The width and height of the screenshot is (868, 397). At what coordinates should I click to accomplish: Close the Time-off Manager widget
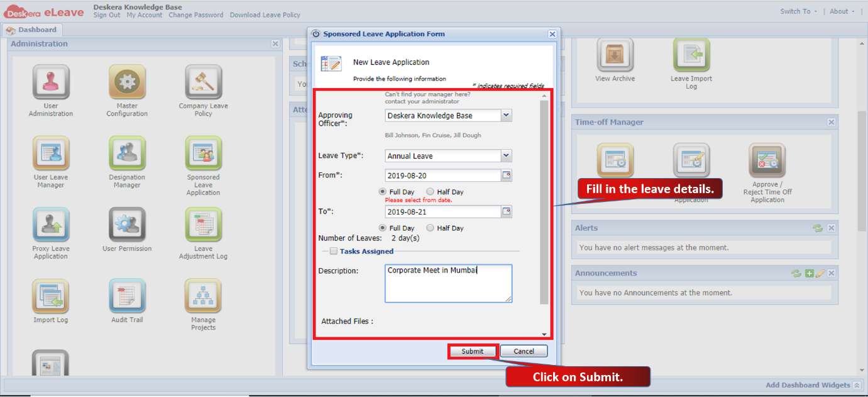pyautogui.click(x=832, y=123)
